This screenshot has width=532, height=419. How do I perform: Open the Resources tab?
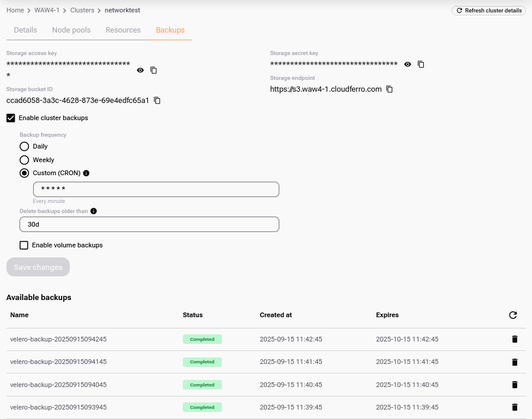click(x=123, y=30)
